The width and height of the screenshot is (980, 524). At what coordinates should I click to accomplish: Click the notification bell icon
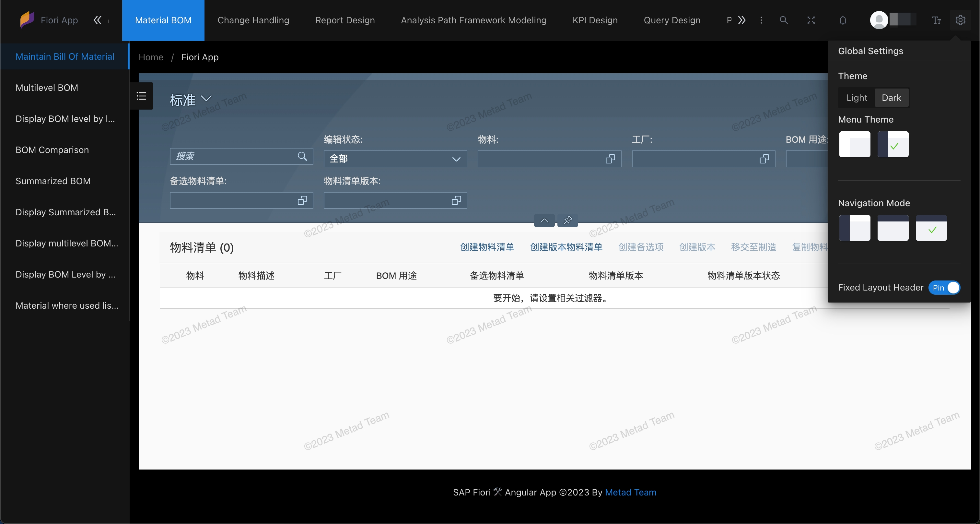click(843, 20)
